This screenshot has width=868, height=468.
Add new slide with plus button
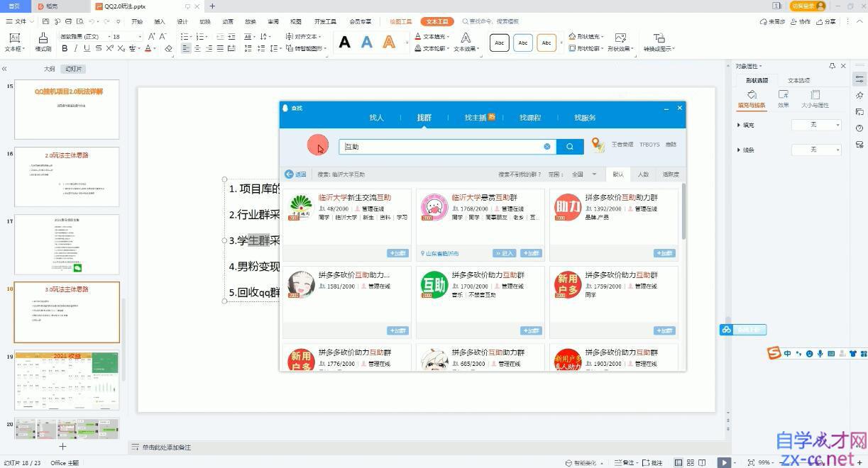[x=62, y=446]
